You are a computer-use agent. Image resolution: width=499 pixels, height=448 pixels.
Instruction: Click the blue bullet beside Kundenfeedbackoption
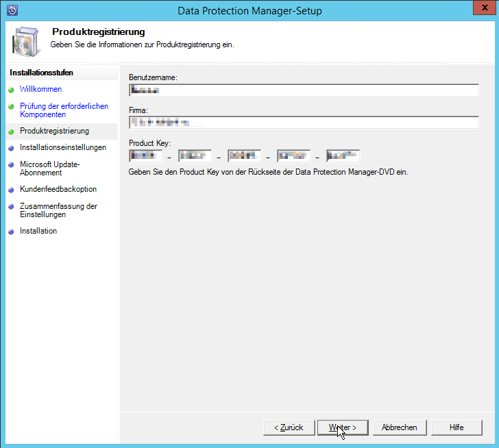coord(11,190)
